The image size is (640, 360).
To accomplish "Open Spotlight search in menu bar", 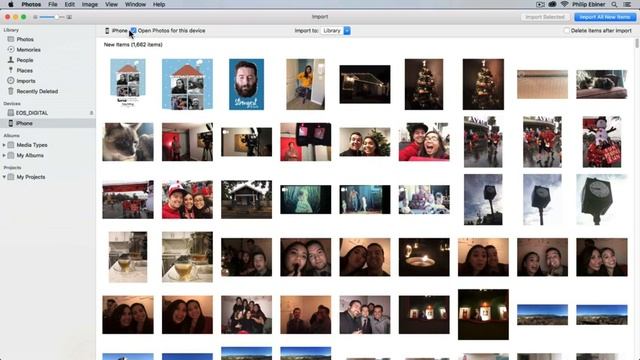I will click(x=614, y=4).
